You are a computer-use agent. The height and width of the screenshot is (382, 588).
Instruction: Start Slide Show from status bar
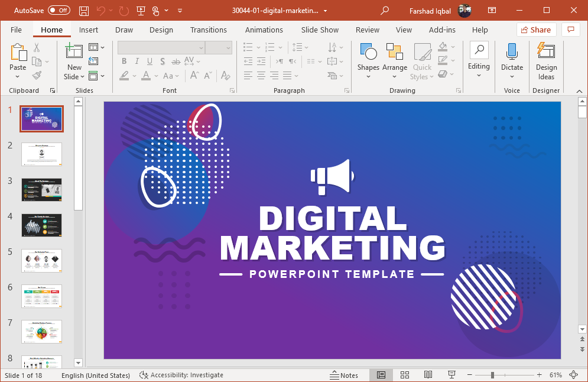tap(451, 375)
